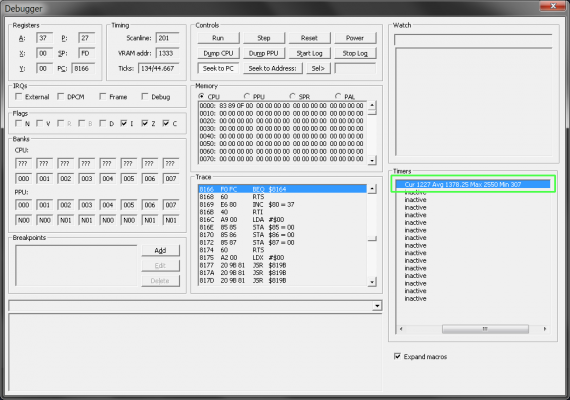The height and width of the screenshot is (400, 570).
Task: Select active timer row Cur 1227
Action: tap(473, 184)
